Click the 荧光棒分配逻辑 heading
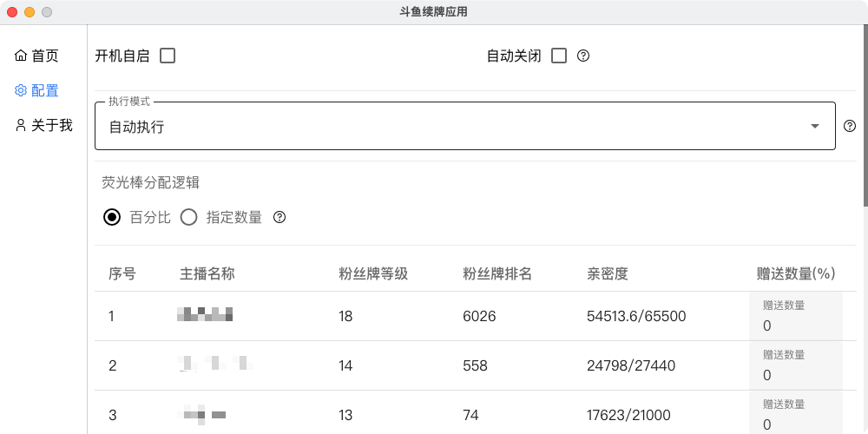This screenshot has width=868, height=434. [150, 183]
